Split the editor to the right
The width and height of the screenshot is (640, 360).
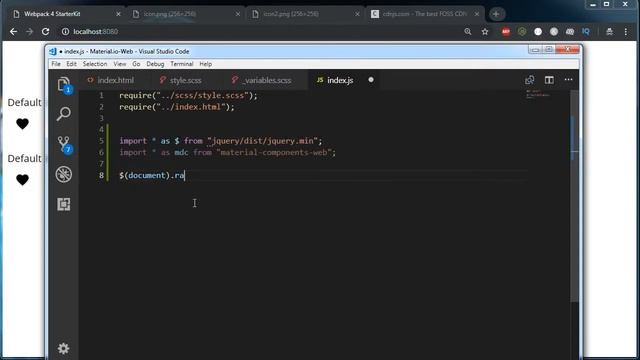coord(549,80)
